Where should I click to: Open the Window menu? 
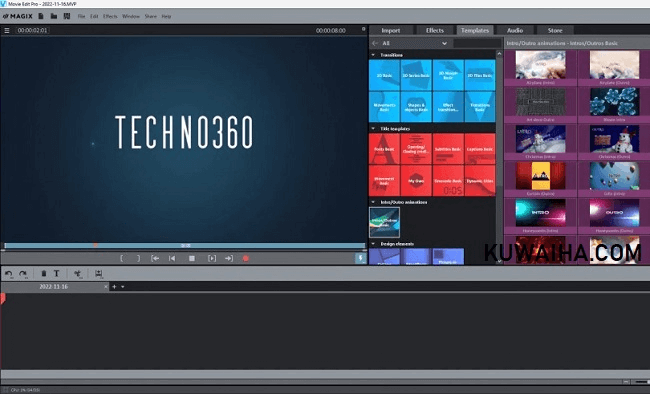131,16
